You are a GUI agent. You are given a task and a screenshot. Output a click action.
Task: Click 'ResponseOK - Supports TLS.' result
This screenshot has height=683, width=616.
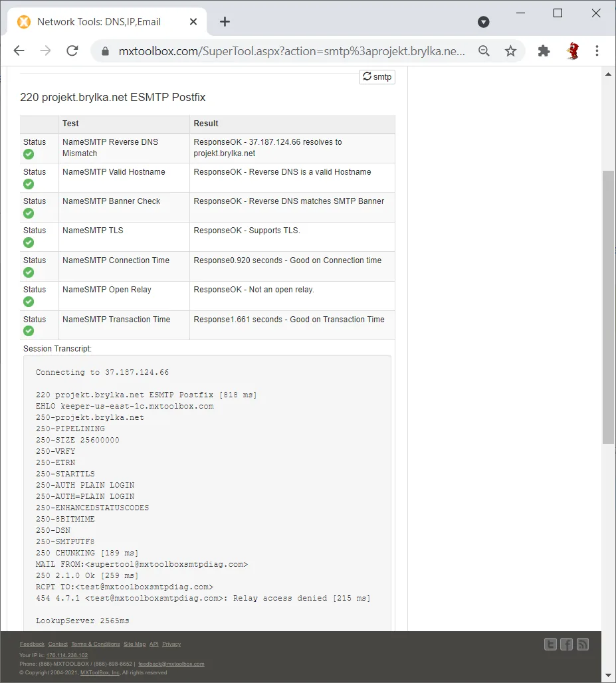tap(247, 231)
